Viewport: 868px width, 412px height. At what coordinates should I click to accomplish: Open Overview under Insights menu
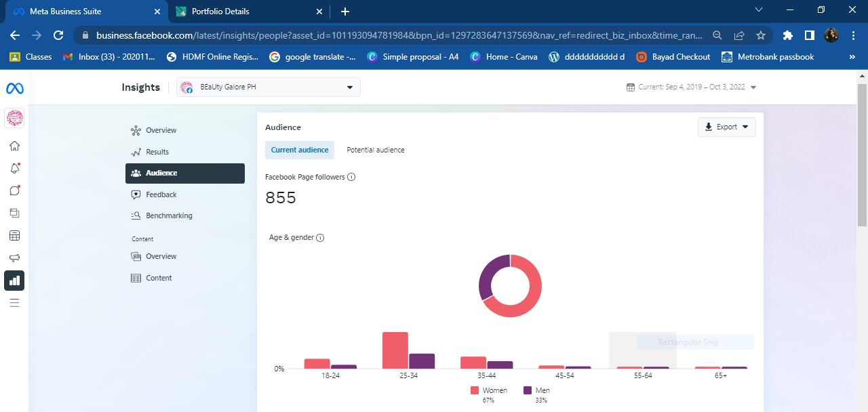185,130
